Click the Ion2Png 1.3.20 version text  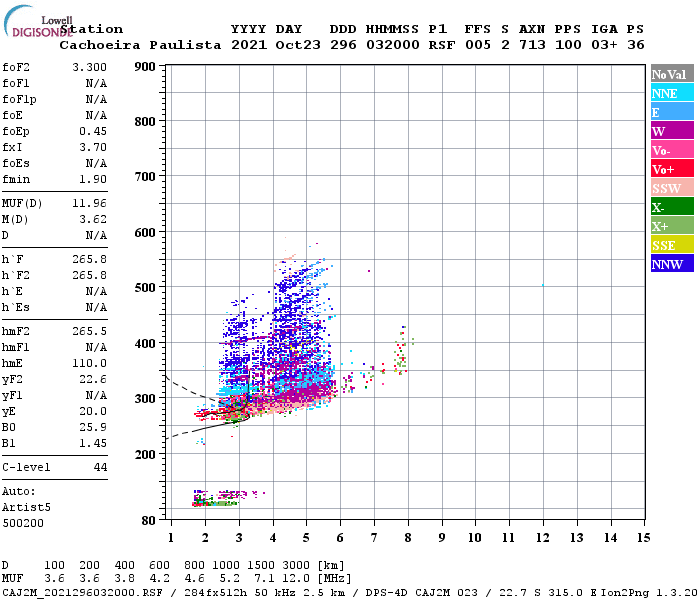point(650,593)
